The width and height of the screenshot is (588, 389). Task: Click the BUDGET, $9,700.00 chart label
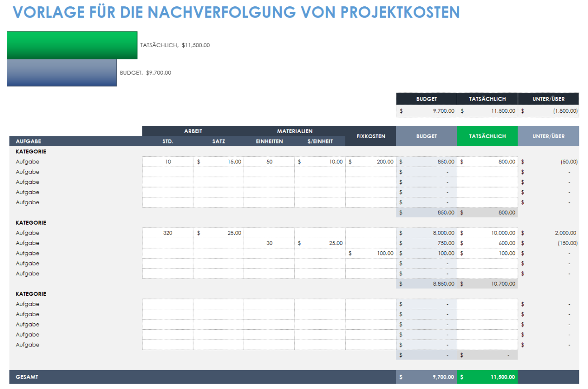(x=146, y=72)
